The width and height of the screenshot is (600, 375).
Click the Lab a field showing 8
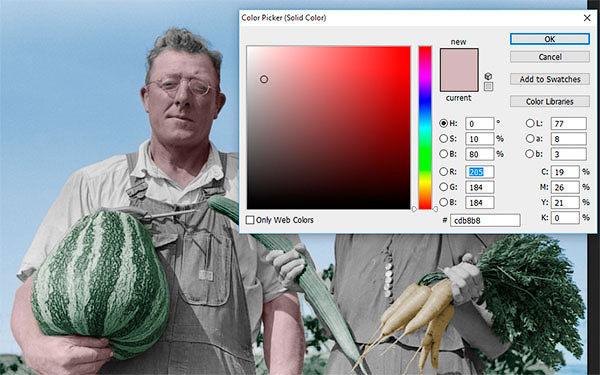click(x=569, y=139)
